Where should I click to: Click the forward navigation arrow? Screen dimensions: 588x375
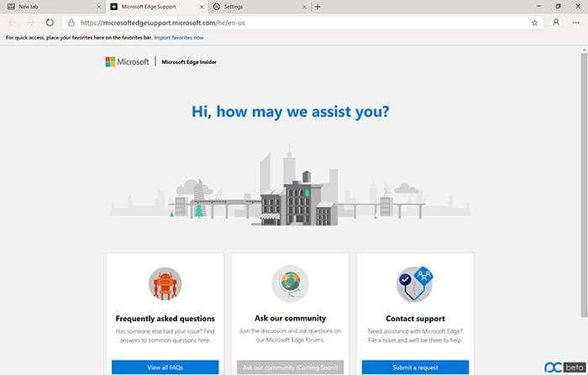pyautogui.click(x=31, y=23)
